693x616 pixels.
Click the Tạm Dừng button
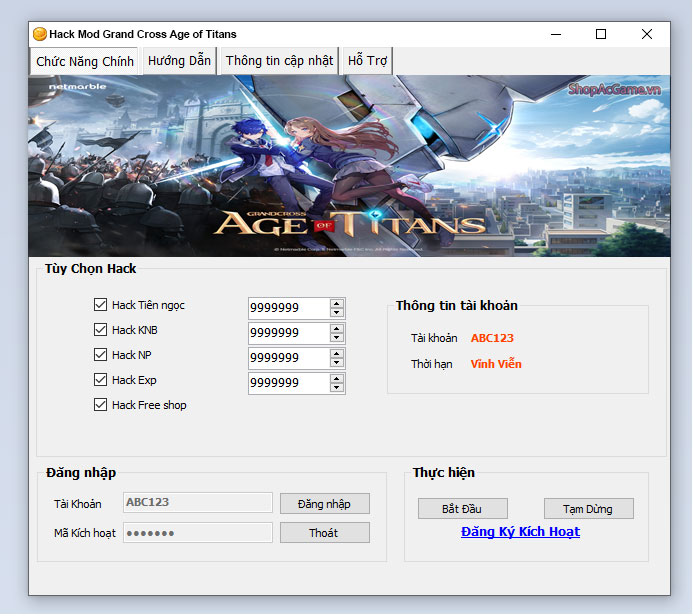[x=589, y=509]
